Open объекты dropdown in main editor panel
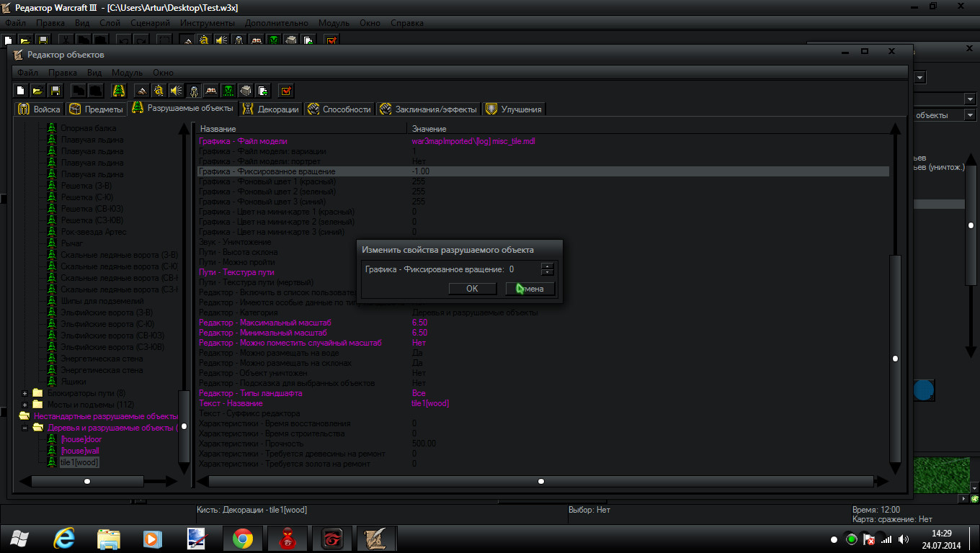The width and height of the screenshot is (980, 553). (971, 115)
